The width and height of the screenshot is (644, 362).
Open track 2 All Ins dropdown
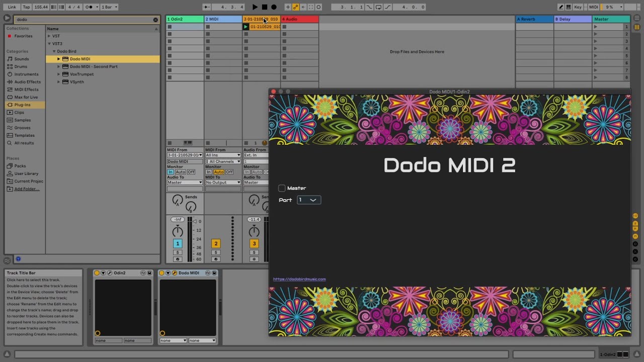[x=223, y=155]
